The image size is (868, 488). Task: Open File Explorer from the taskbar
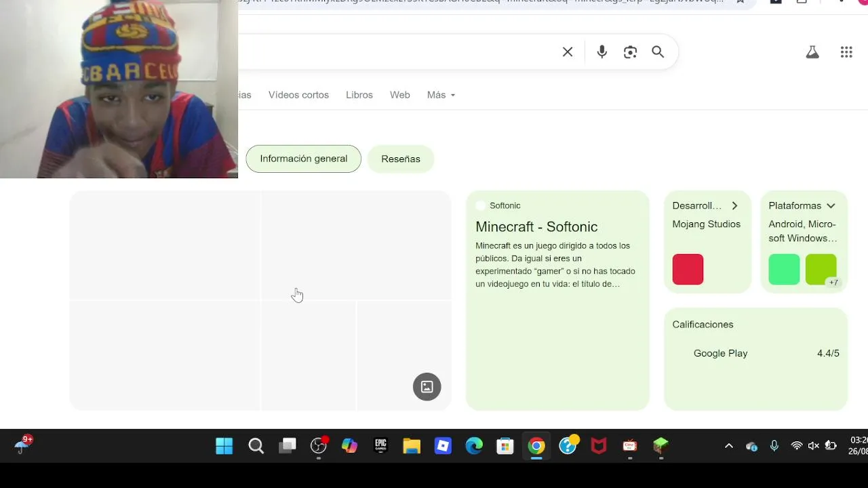click(x=412, y=446)
